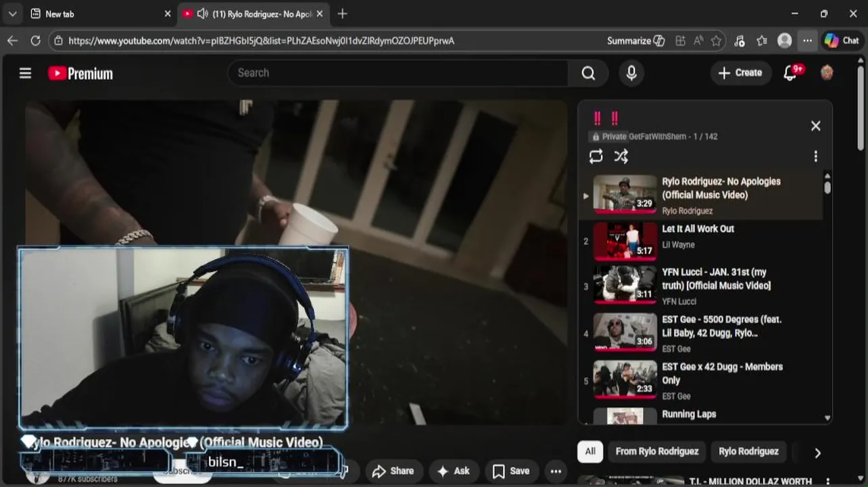The height and width of the screenshot is (487, 868).
Task: Open playlist three-dot options menu
Action: [x=815, y=156]
